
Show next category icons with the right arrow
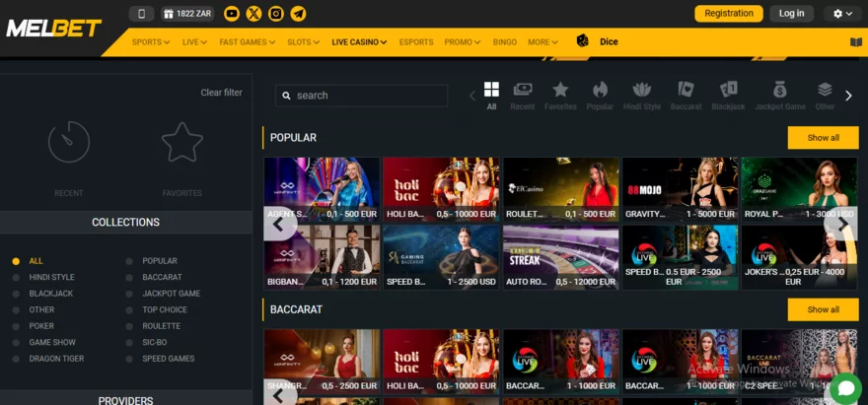848,96
